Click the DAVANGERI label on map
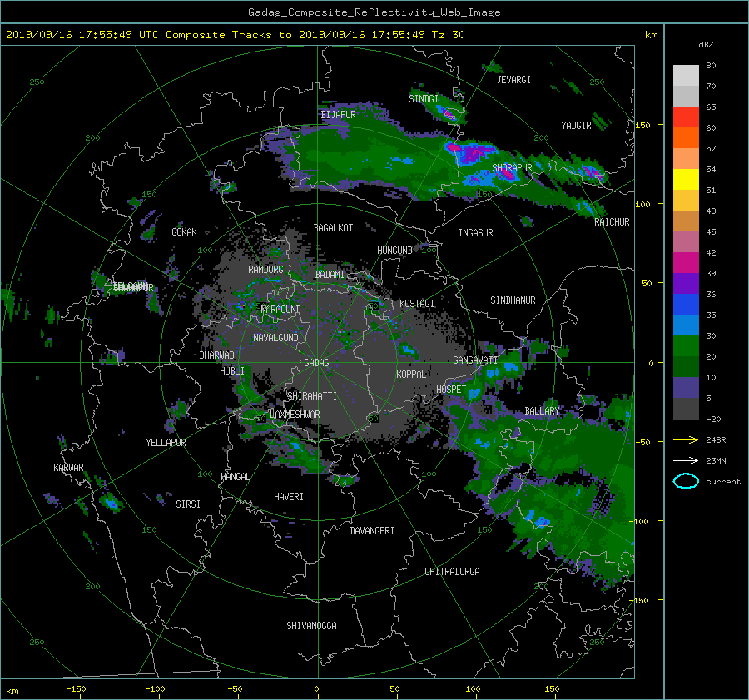The height and width of the screenshot is (700, 749). (372, 531)
